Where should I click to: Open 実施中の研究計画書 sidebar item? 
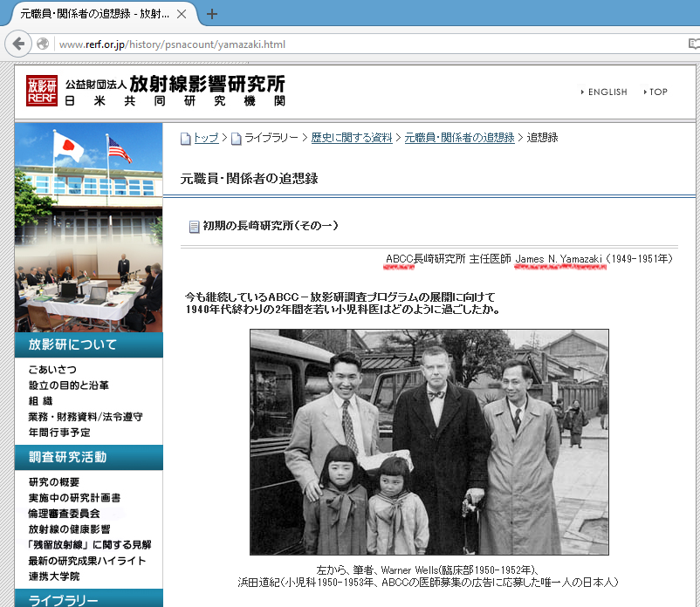tap(74, 498)
